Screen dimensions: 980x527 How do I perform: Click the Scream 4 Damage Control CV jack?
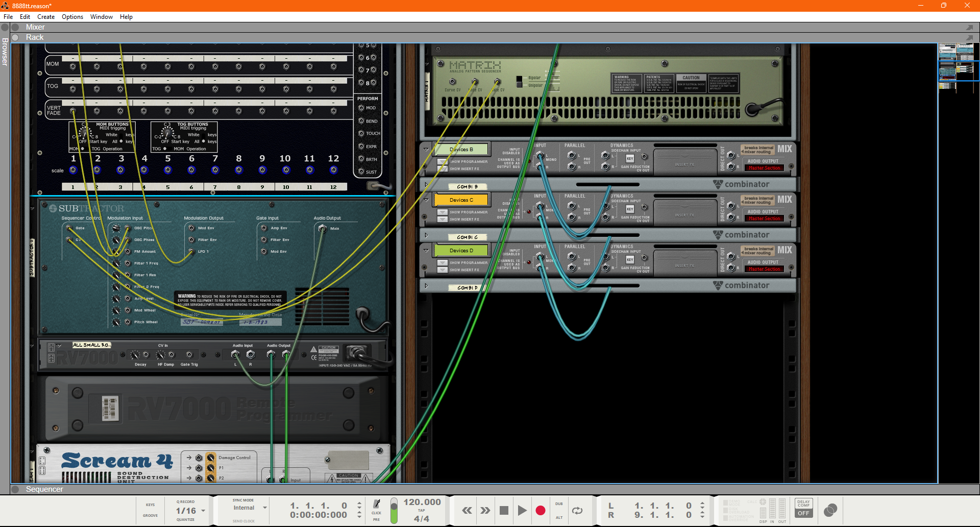[x=199, y=458]
